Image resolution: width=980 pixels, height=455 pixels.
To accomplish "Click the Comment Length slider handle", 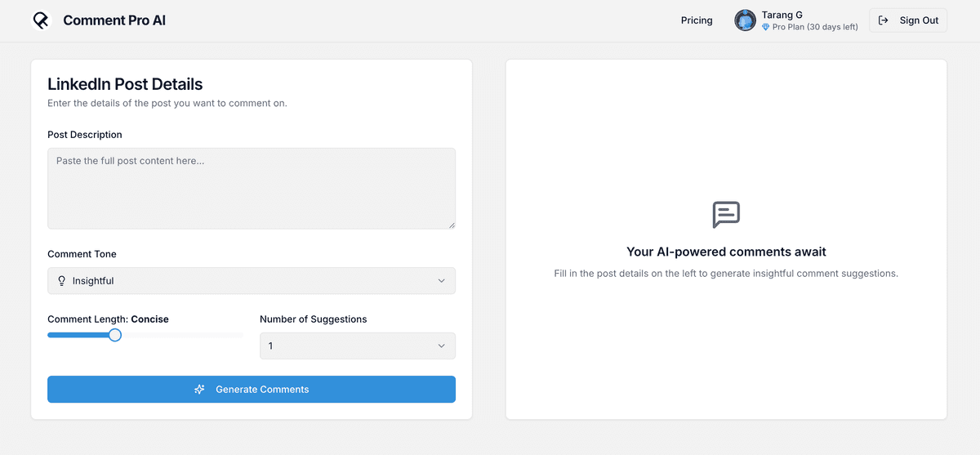I will point(115,335).
